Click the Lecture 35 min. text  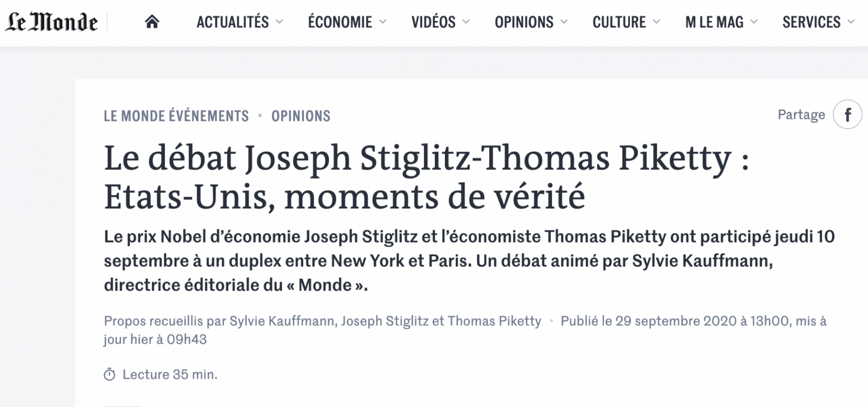pos(170,374)
